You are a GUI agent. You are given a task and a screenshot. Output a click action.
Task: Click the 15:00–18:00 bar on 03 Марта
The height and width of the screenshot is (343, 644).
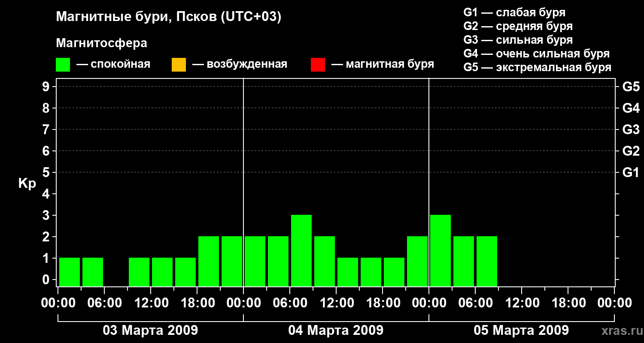[185, 272]
